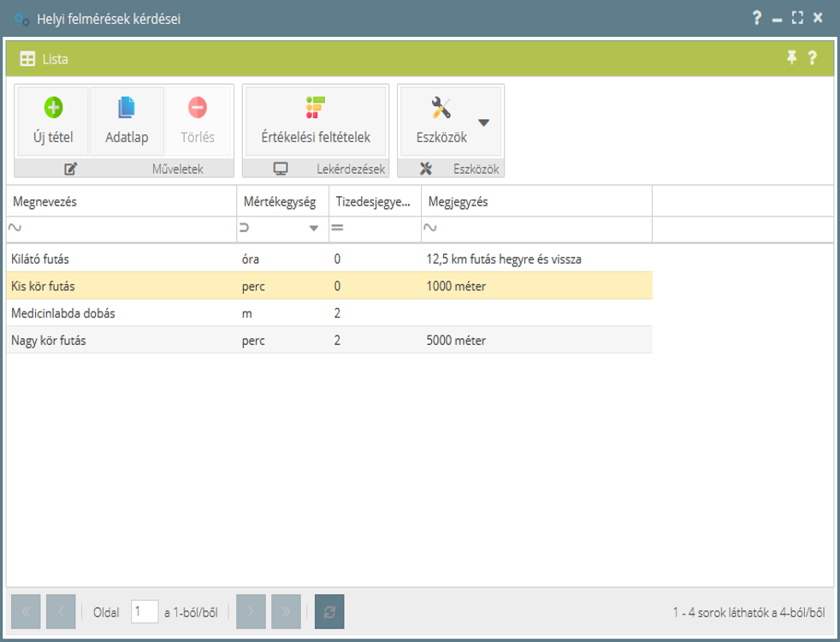Viewport: 840px width, 642px height.
Task: Click the Megnevezés filter operator symbol
Action: coord(15,228)
